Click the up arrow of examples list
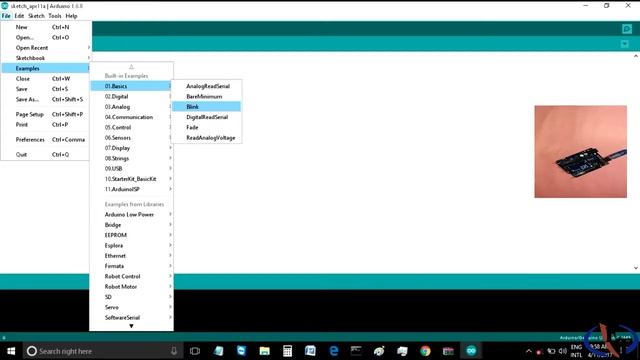 click(x=131, y=67)
